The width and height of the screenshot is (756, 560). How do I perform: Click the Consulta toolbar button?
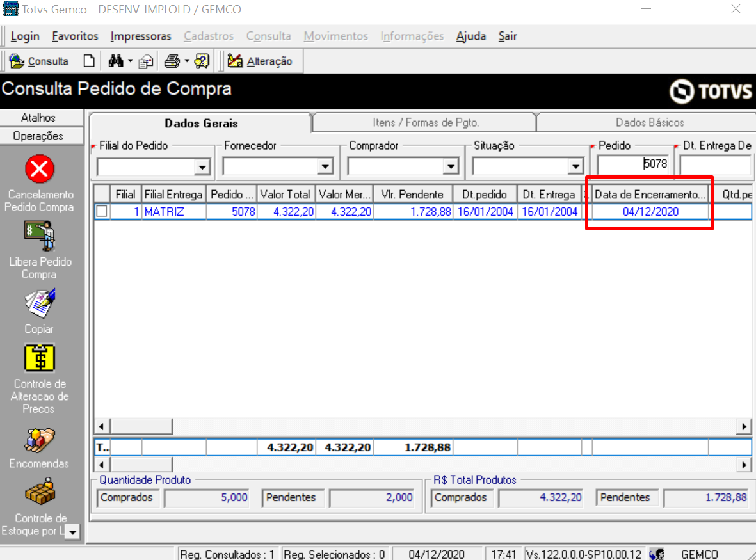(39, 61)
